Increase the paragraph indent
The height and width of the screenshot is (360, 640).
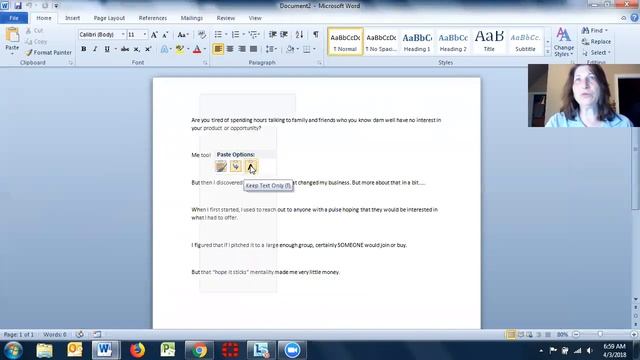[x=284, y=35]
